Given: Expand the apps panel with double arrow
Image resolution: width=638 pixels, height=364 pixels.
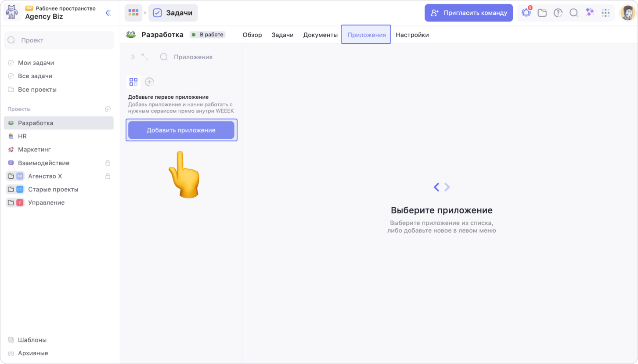Looking at the screenshot, I should tap(133, 57).
